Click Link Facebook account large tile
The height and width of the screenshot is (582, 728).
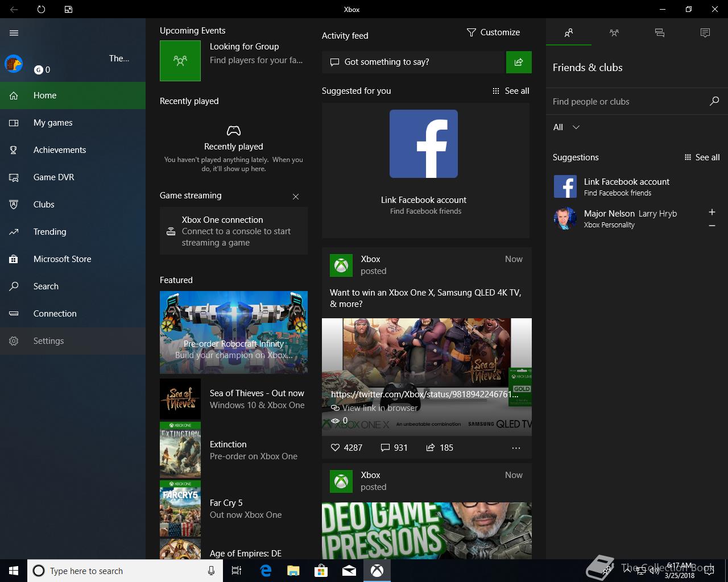click(425, 171)
